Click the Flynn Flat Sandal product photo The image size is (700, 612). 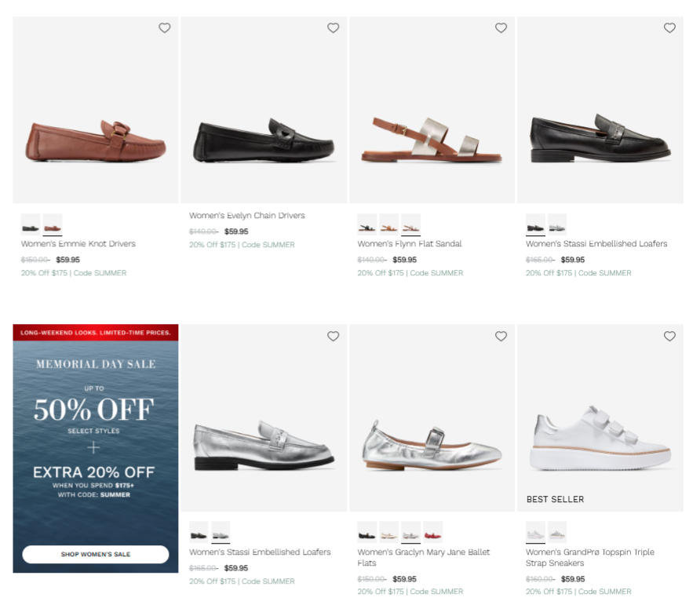point(432,110)
